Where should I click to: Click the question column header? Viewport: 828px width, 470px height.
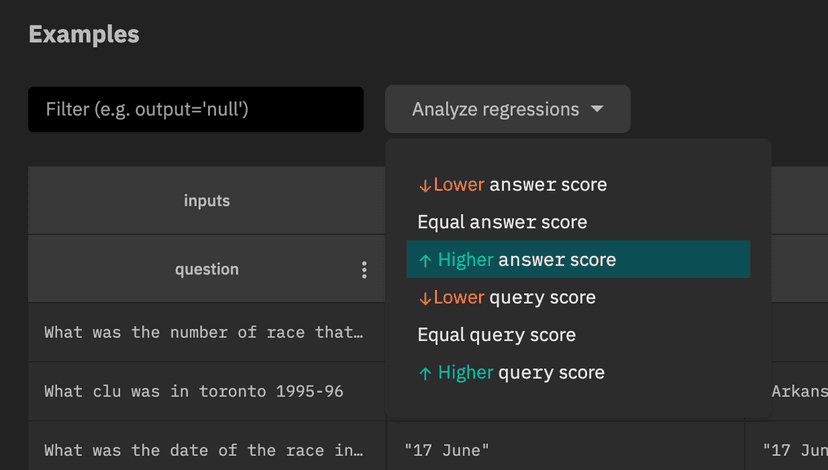207,269
